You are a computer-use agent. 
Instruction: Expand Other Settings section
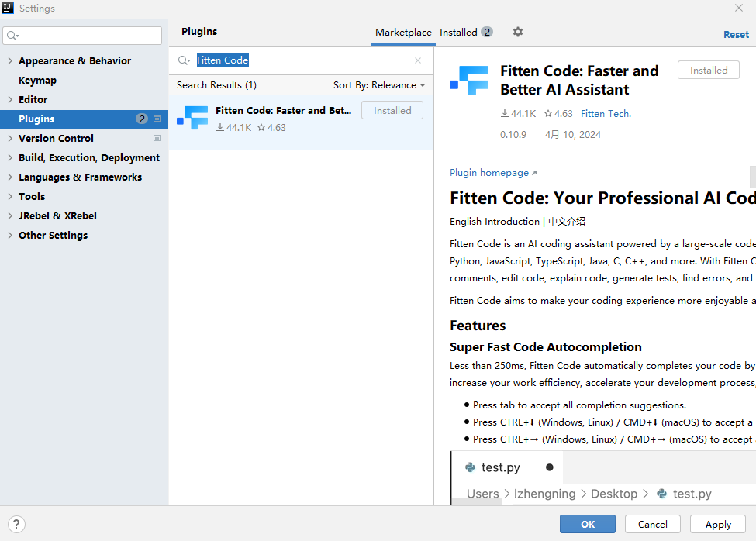(10, 235)
